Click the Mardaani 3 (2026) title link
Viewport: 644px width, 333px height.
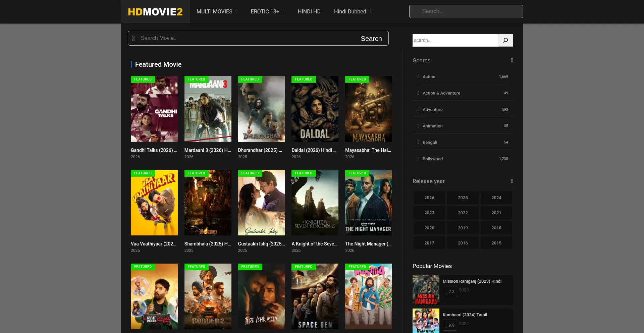point(208,150)
